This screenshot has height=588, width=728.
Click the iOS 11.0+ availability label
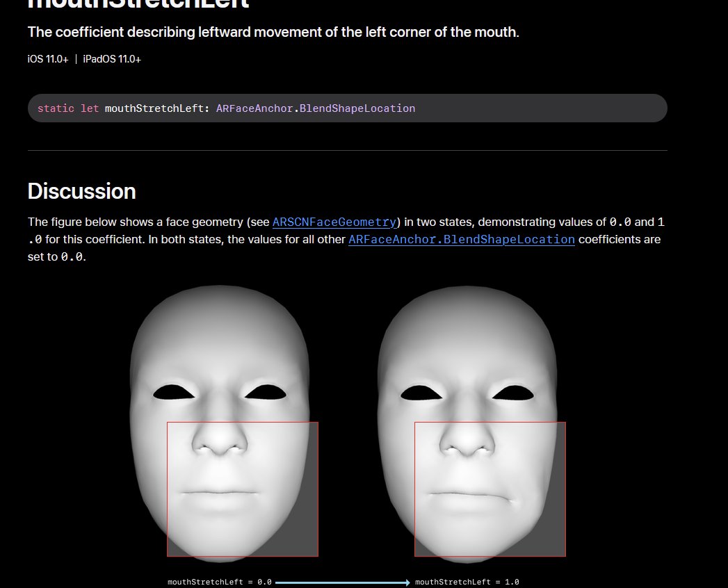click(x=48, y=59)
